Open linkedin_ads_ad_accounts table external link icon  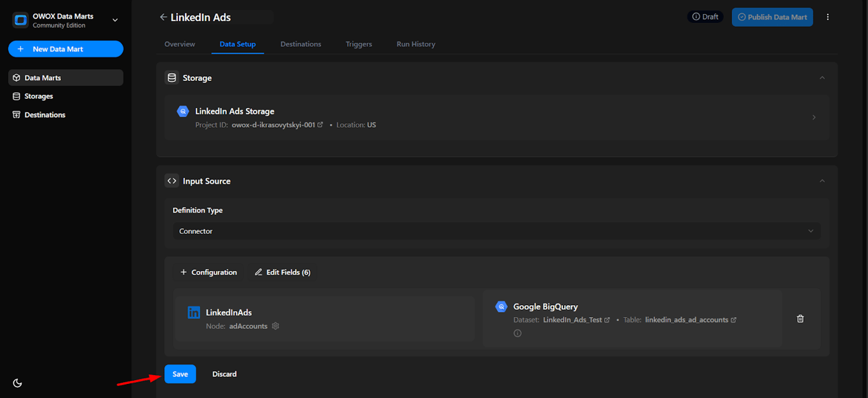pos(733,320)
